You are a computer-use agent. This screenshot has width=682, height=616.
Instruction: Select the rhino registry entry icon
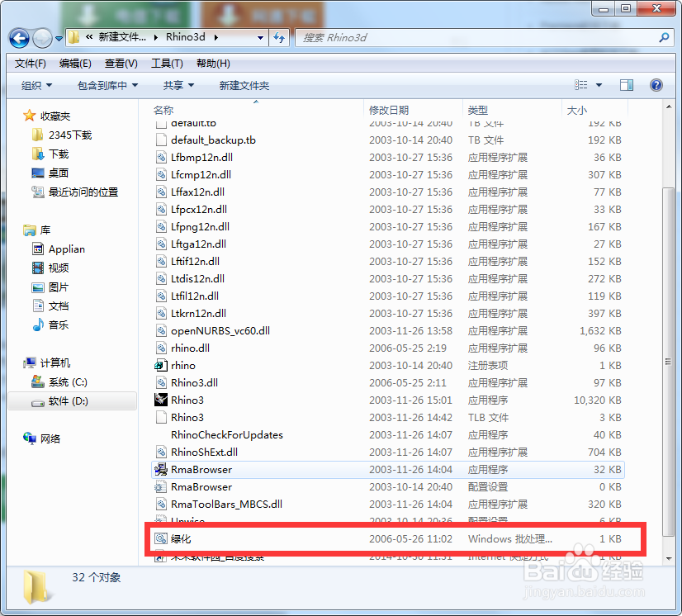point(161,366)
